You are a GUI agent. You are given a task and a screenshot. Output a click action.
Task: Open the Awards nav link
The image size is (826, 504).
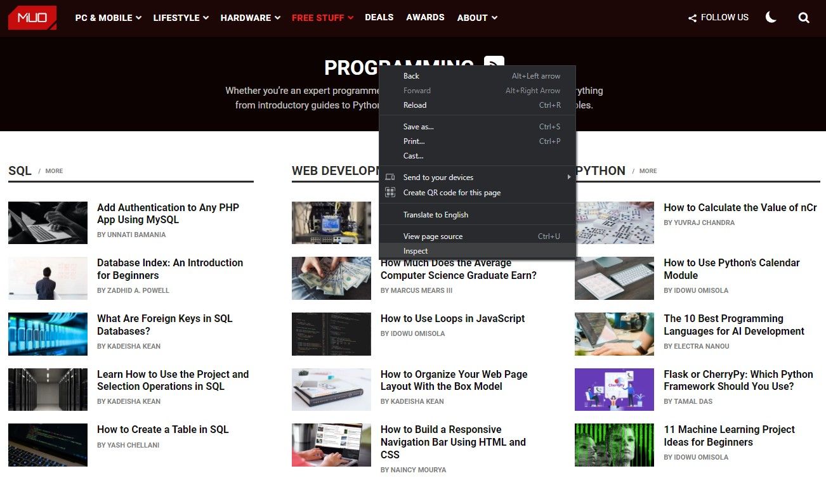tap(425, 17)
